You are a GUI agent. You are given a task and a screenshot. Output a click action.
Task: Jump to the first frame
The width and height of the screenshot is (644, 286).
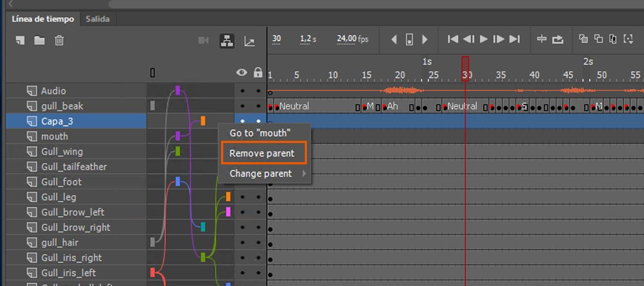(452, 39)
